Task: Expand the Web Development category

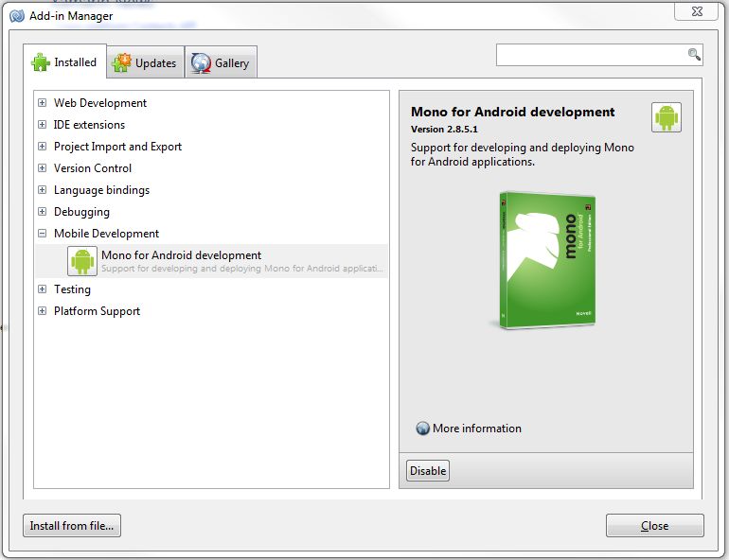Action: (43, 102)
